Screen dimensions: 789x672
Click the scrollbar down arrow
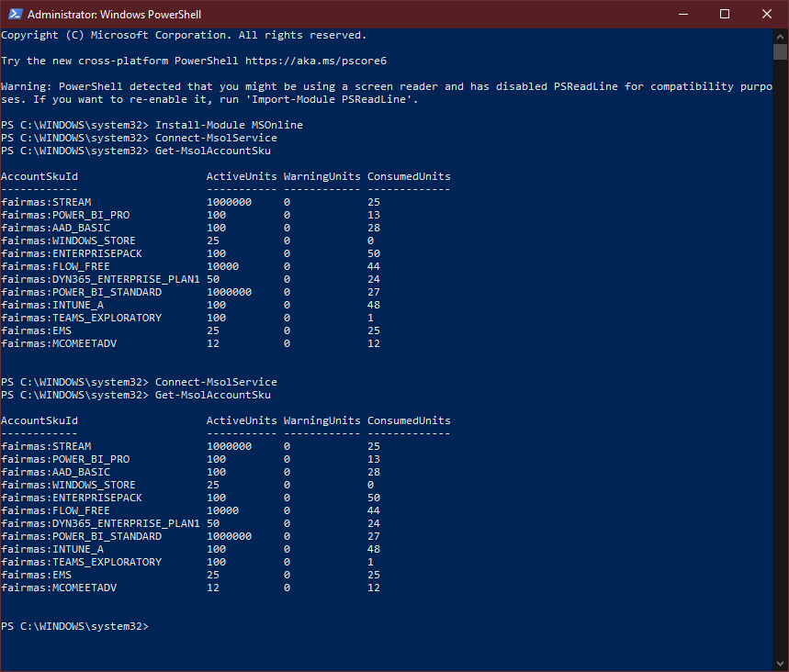[x=780, y=664]
